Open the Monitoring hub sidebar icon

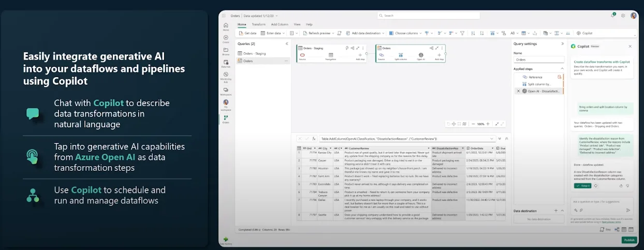click(226, 75)
